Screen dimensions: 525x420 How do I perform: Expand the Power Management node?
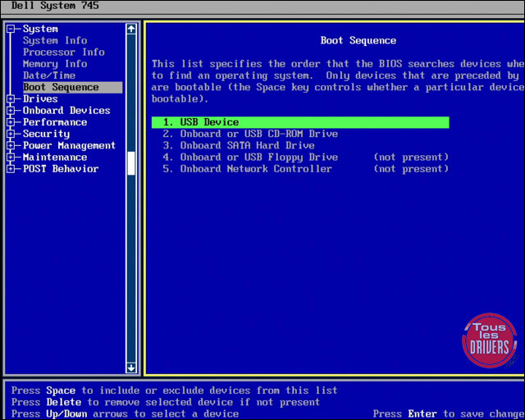(x=11, y=146)
